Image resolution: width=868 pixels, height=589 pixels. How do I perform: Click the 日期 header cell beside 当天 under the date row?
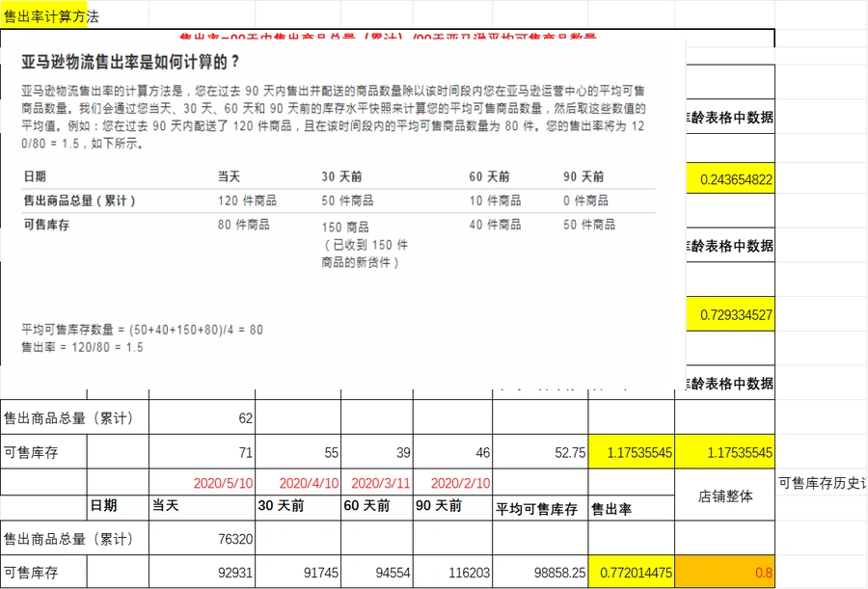(118, 508)
